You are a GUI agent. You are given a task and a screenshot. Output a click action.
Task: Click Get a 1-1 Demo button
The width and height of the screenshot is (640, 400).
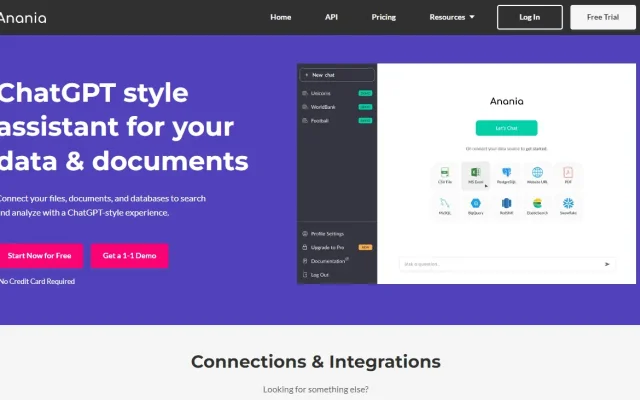pyautogui.click(x=129, y=256)
